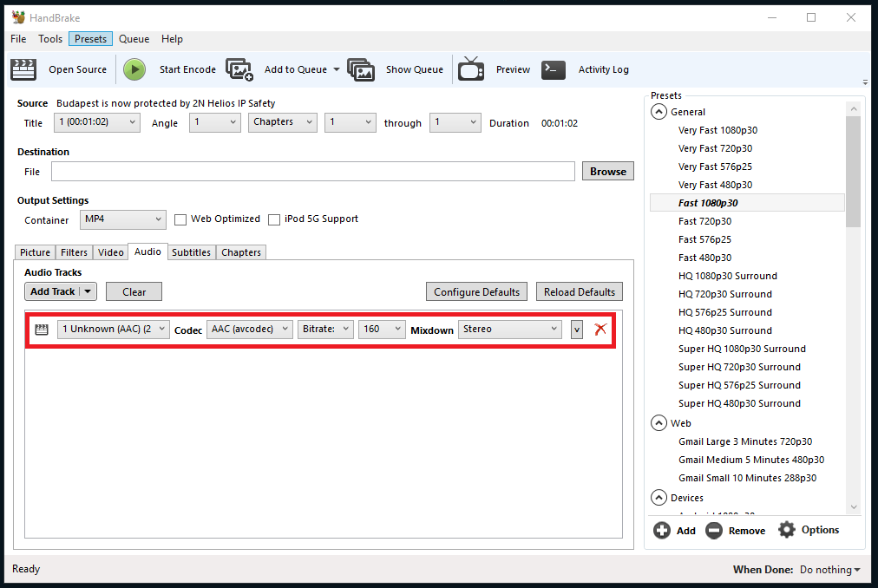Viewport: 878px width, 588px height.
Task: Click the Browse button
Action: pos(607,172)
